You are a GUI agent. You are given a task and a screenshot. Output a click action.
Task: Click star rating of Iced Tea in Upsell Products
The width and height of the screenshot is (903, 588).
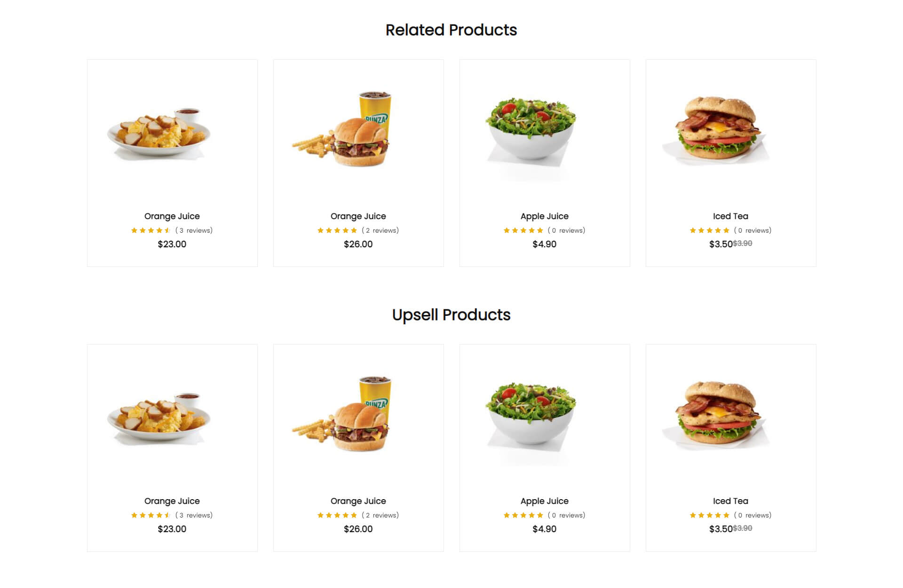(710, 515)
